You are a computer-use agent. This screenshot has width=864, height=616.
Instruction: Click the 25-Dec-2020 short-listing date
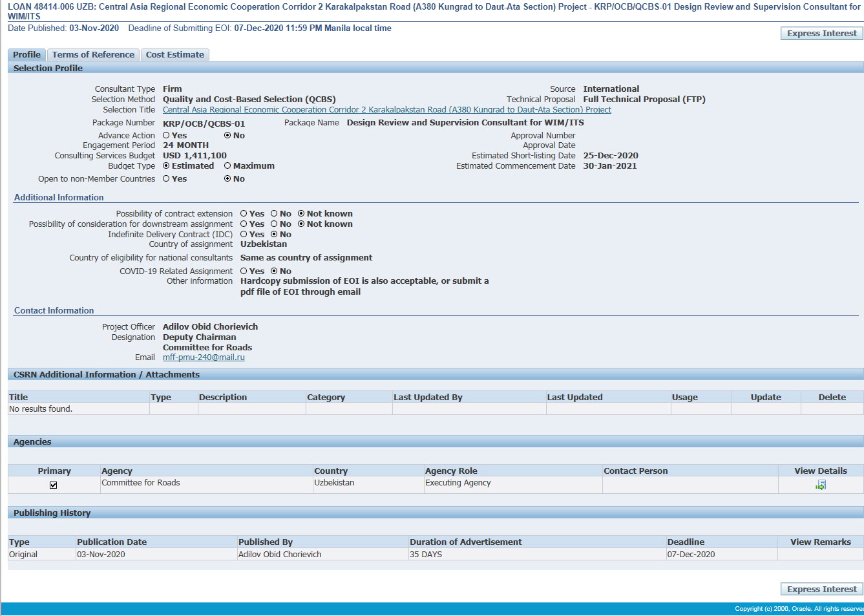(x=611, y=156)
